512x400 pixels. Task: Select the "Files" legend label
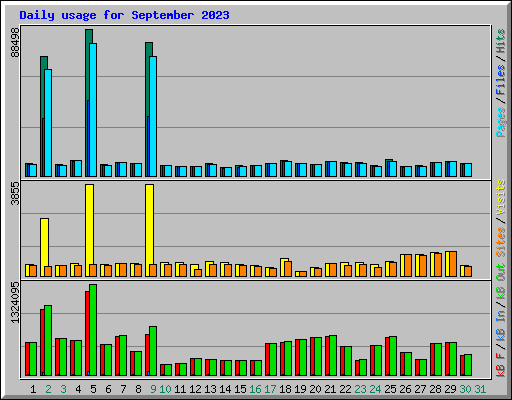pyautogui.click(x=501, y=80)
